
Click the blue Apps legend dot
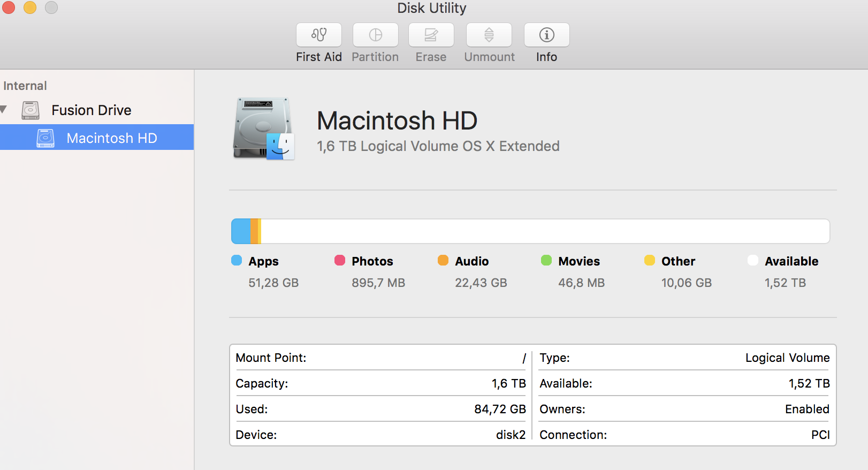point(237,260)
